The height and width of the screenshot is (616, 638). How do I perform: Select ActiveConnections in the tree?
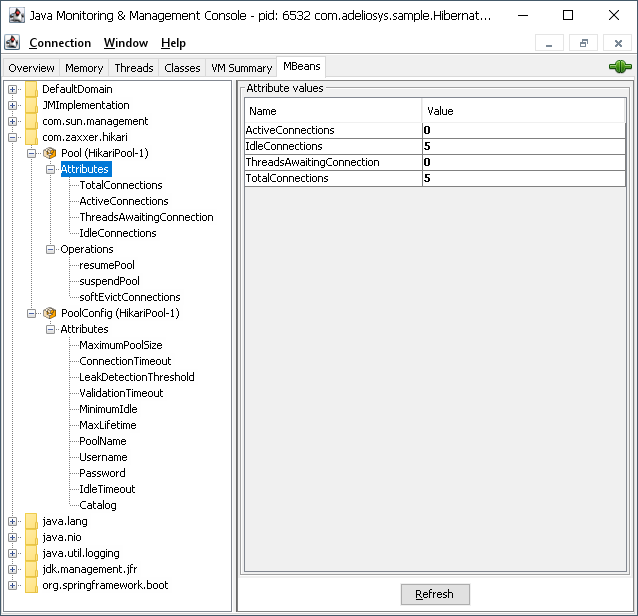(124, 201)
